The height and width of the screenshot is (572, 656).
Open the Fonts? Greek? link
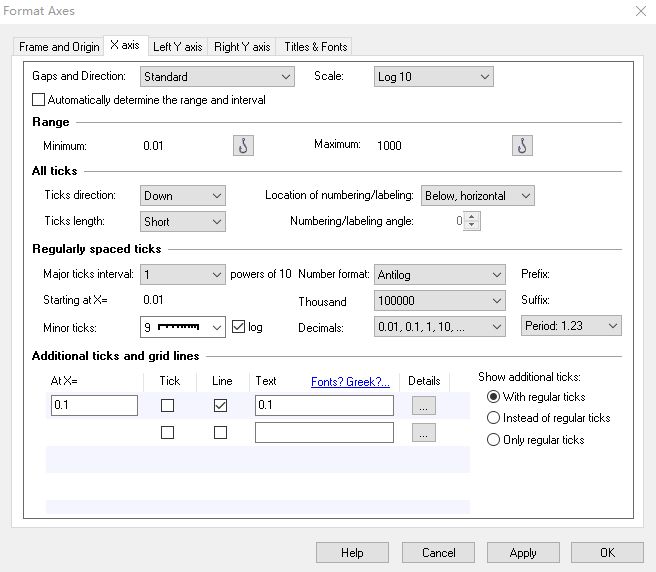pos(350,381)
